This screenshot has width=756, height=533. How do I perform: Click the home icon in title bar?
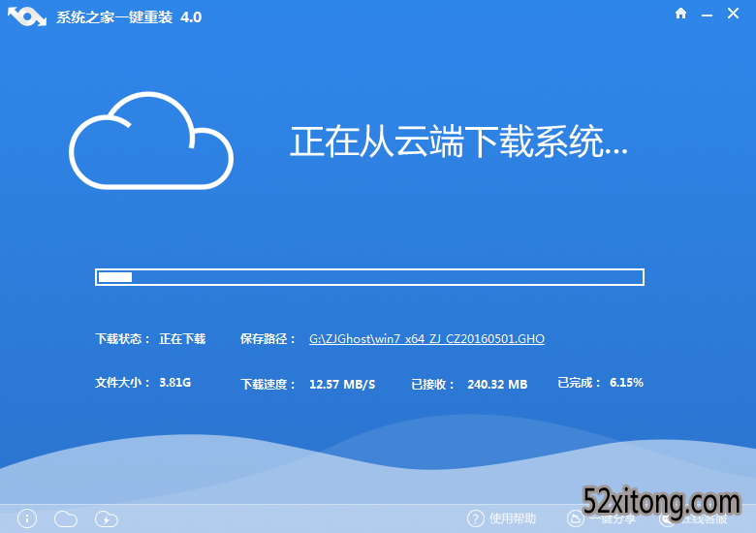[x=680, y=14]
